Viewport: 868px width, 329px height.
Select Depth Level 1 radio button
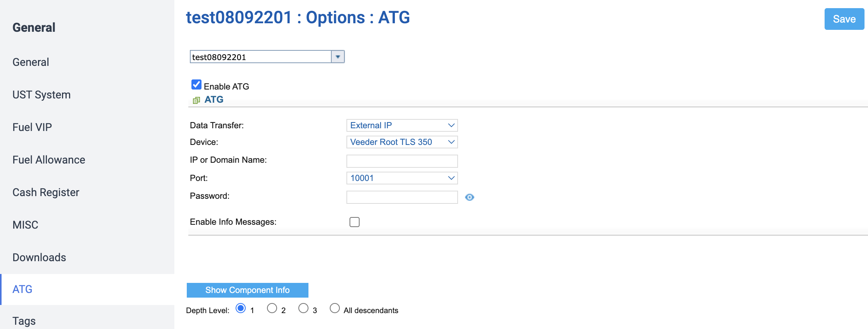click(241, 308)
